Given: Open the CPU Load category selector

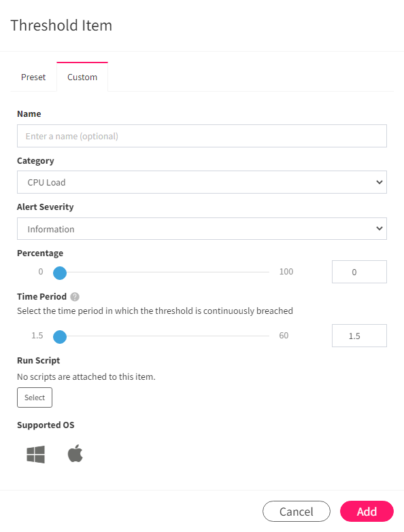Looking at the screenshot, I should [202, 182].
